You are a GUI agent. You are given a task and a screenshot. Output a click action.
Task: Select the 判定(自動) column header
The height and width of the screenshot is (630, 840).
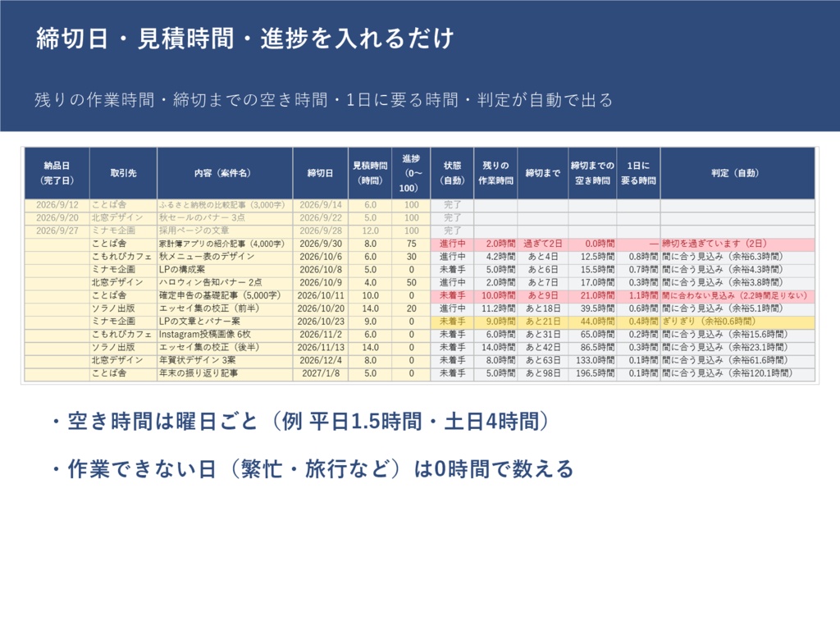click(737, 173)
